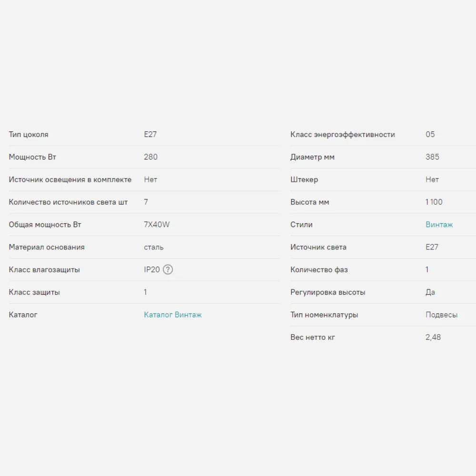Click the Источник освещения в комплекте label
Screen dimensions: 476x476
point(70,179)
